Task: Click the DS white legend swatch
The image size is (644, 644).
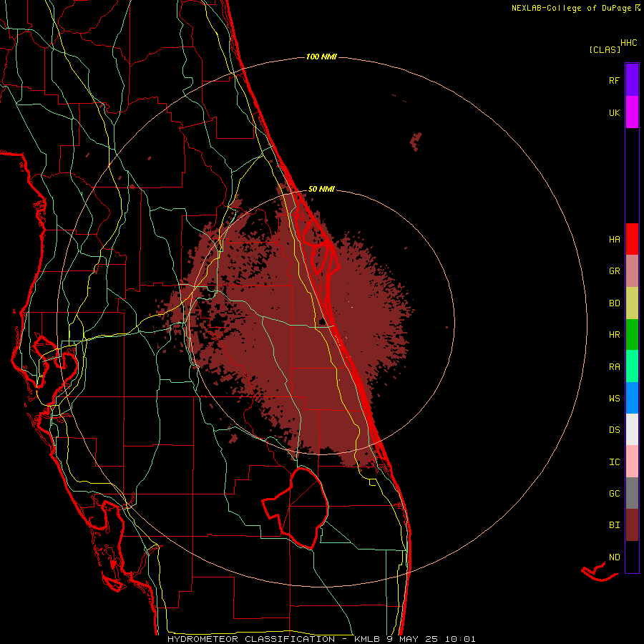Action: pyautogui.click(x=632, y=429)
